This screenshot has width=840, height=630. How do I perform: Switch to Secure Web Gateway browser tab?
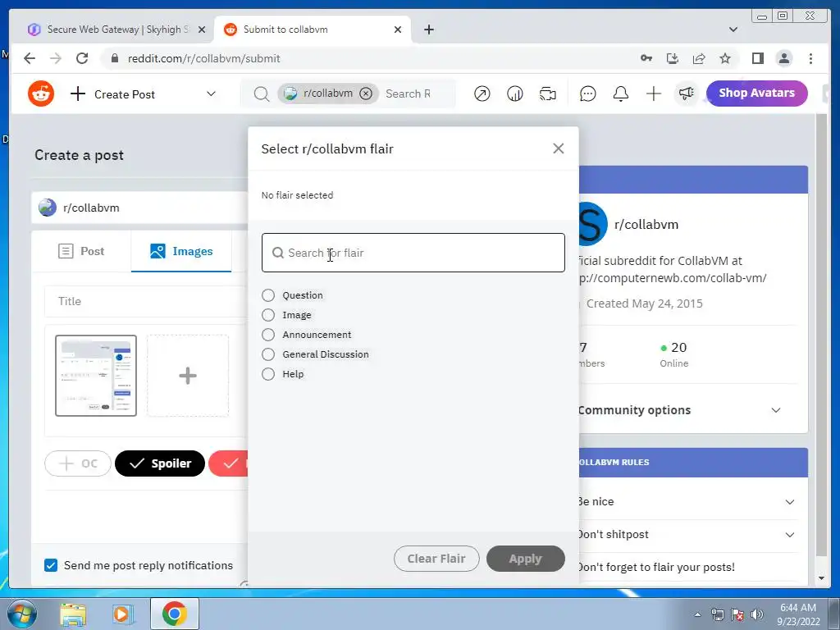[x=111, y=30]
